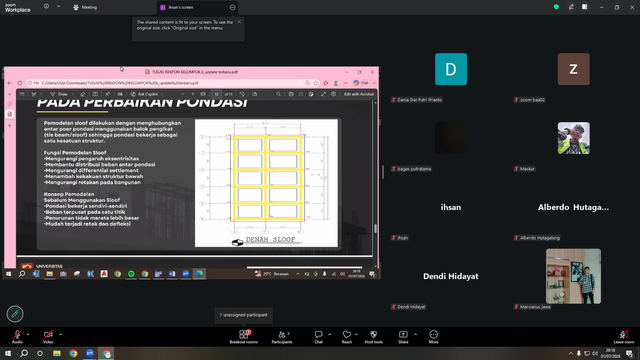Click the Leave room button
The image size is (640, 360).
point(624,337)
